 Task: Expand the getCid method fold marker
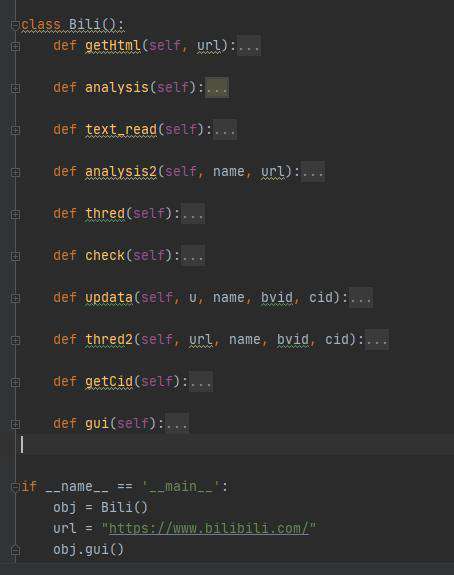pyautogui.click(x=15, y=382)
